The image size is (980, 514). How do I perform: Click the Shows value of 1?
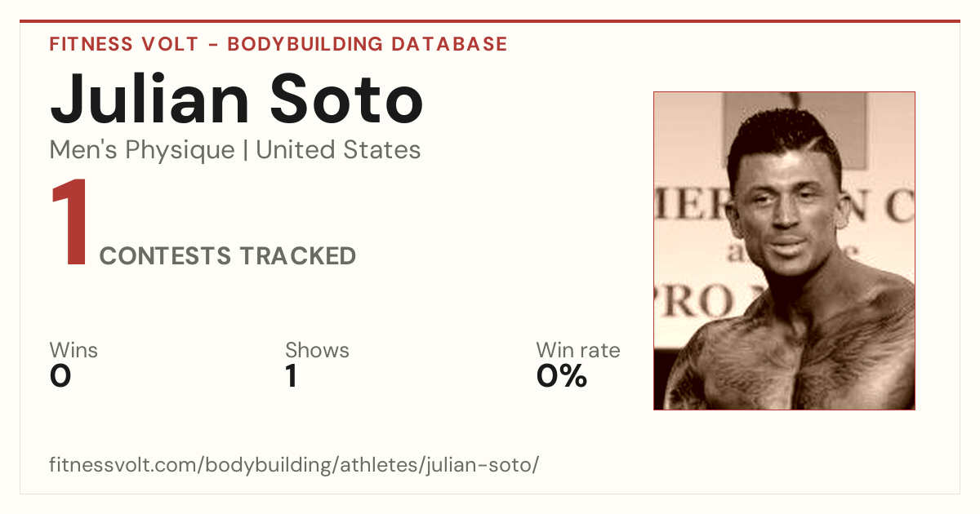(x=291, y=376)
